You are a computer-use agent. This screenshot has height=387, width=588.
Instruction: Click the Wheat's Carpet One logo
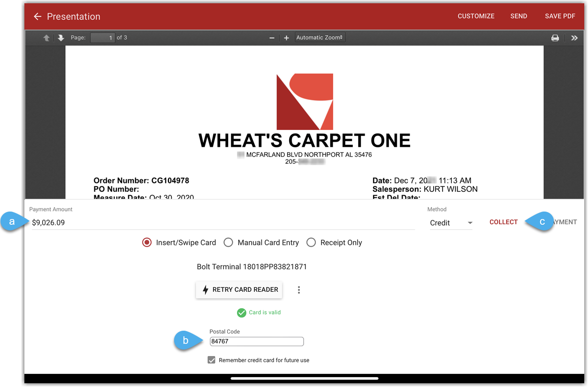pos(305,101)
